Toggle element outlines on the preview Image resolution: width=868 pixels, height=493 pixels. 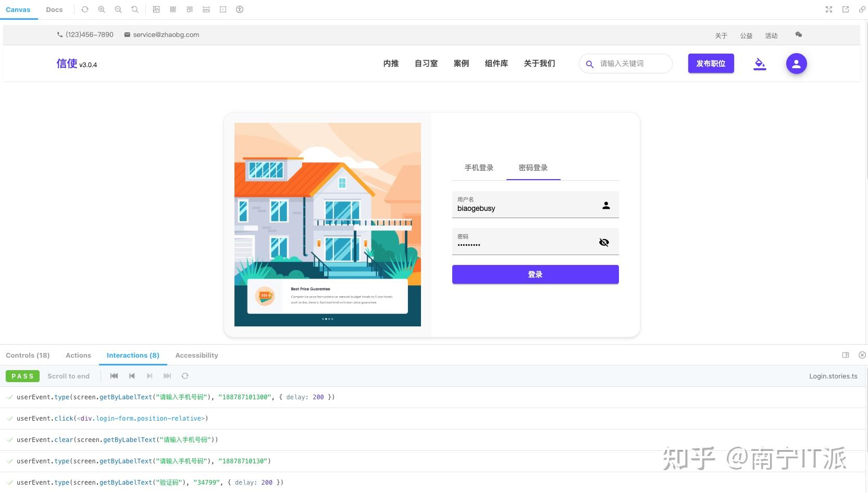223,9
